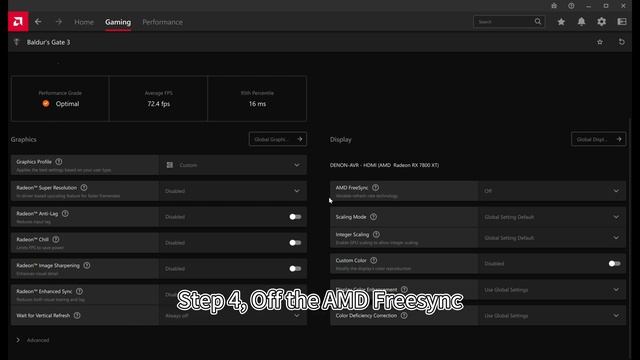
Task: Show help for Radeon Image Sharpening
Action: coord(87,265)
